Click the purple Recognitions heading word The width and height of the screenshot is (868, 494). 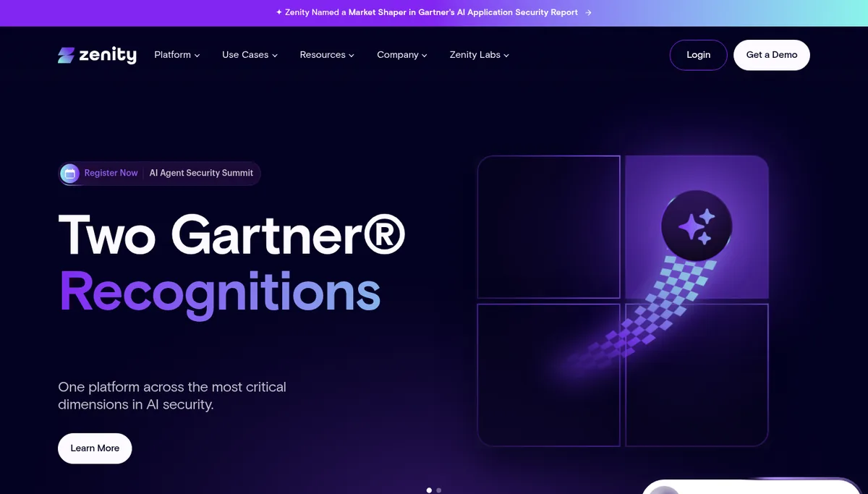219,293
